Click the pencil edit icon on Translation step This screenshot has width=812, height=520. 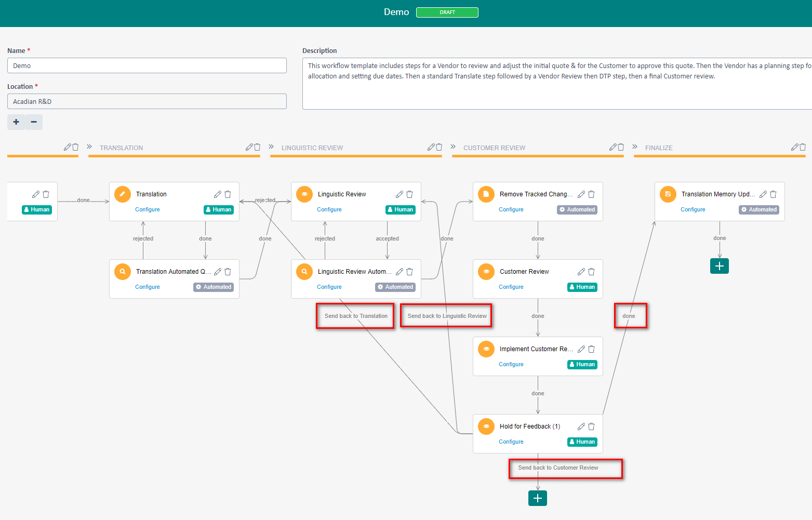(217, 194)
